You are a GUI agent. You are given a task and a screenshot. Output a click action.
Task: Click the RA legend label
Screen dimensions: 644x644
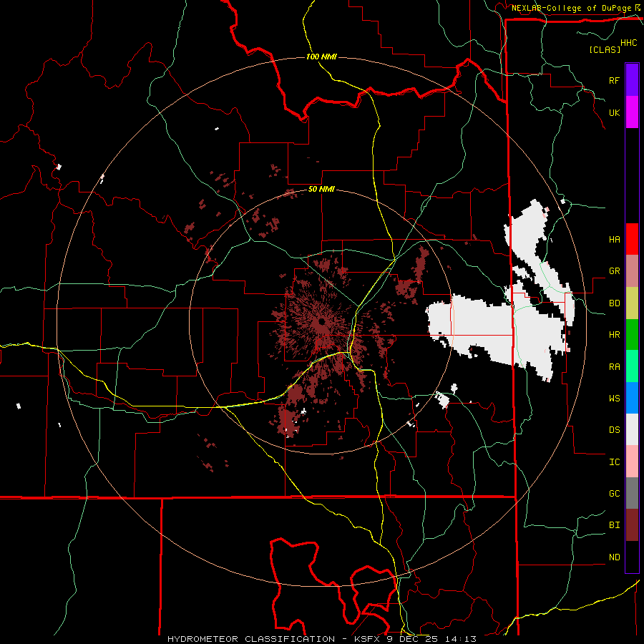614,366
